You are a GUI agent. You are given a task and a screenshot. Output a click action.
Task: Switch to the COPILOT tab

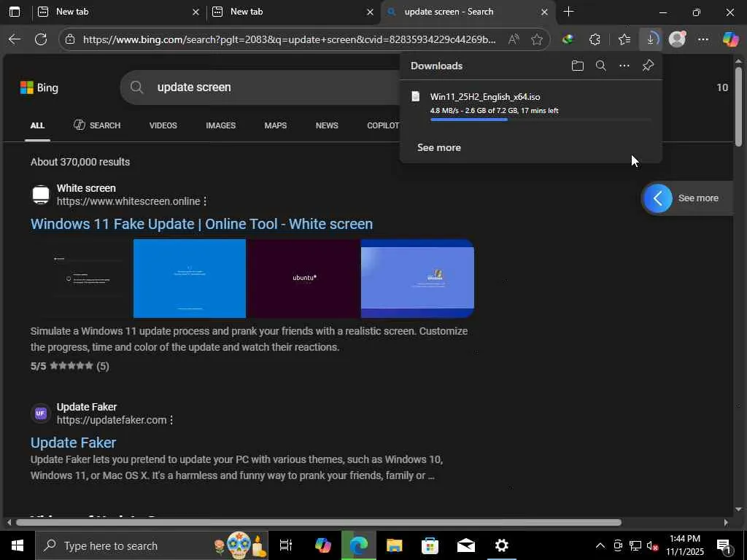(383, 125)
